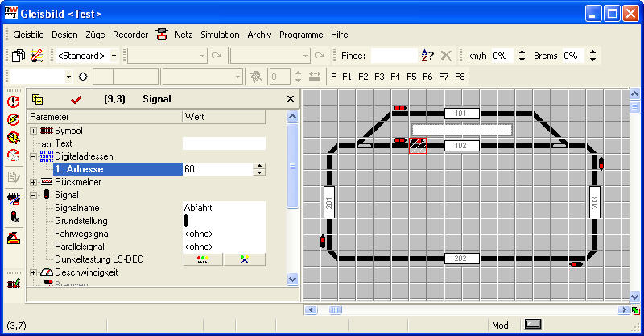Click the empty white text box below 101

[x=462, y=130]
